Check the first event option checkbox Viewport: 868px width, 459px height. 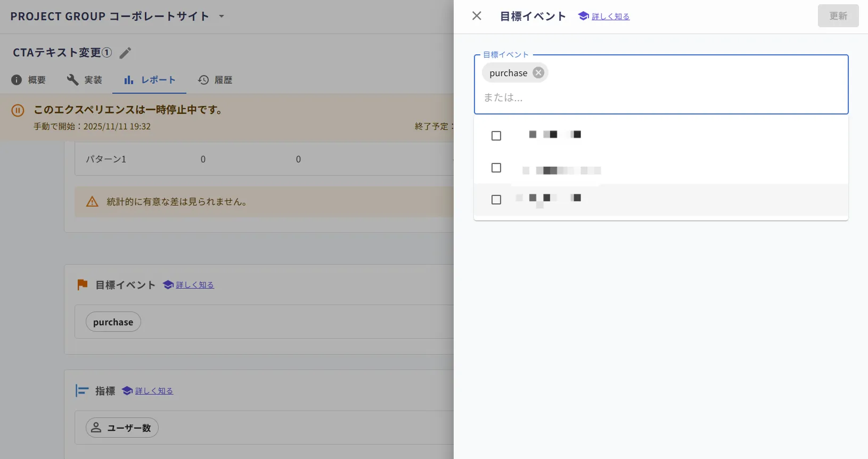pos(496,136)
